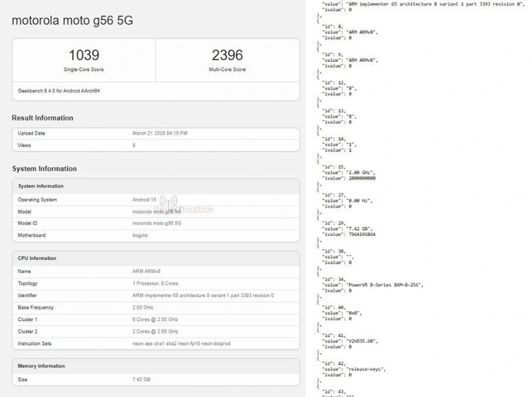Select the neon aes sha1 sha2 instruction sets value
The height and width of the screenshot is (397, 532).
pyautogui.click(x=182, y=343)
